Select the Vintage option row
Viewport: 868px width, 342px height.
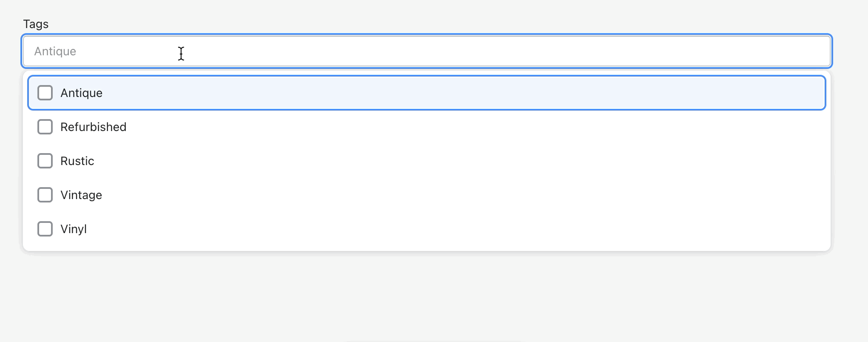pyautogui.click(x=213, y=195)
